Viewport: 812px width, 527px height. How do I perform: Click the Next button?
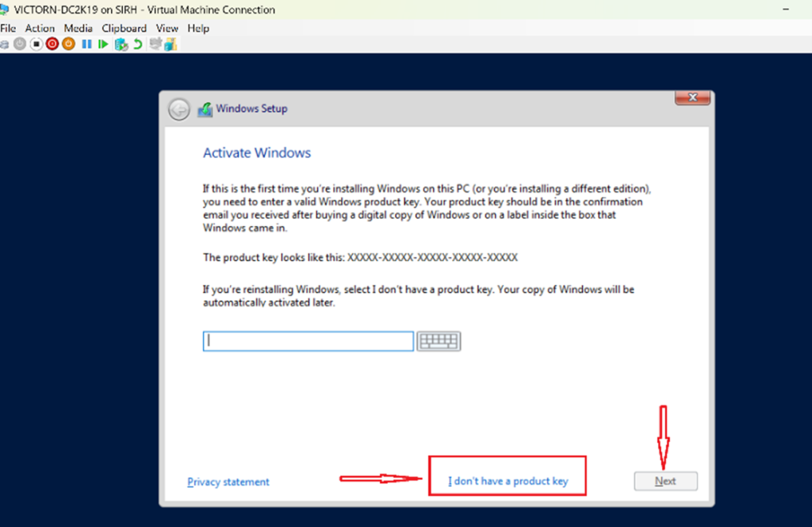[x=665, y=481]
